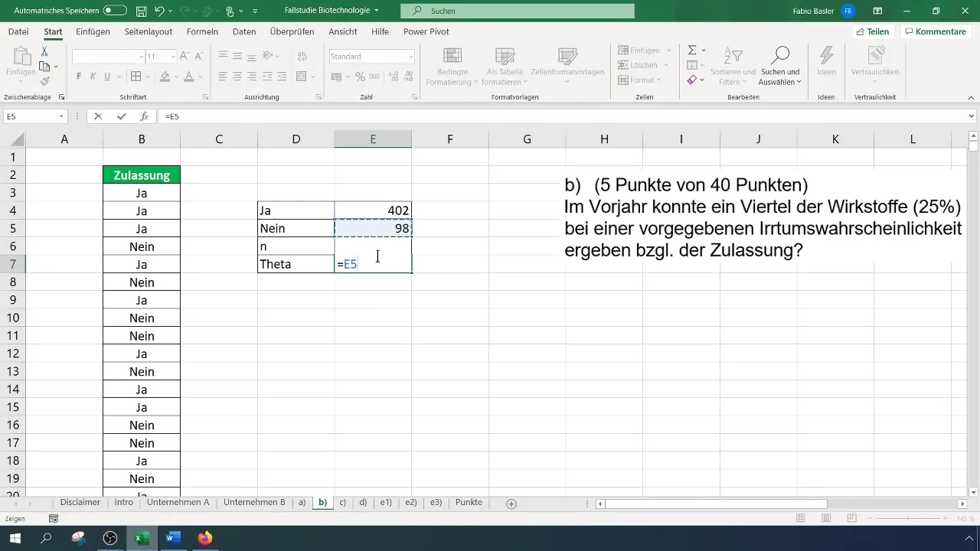
Task: Click the thousands separator 000 icon
Action: coord(373,77)
